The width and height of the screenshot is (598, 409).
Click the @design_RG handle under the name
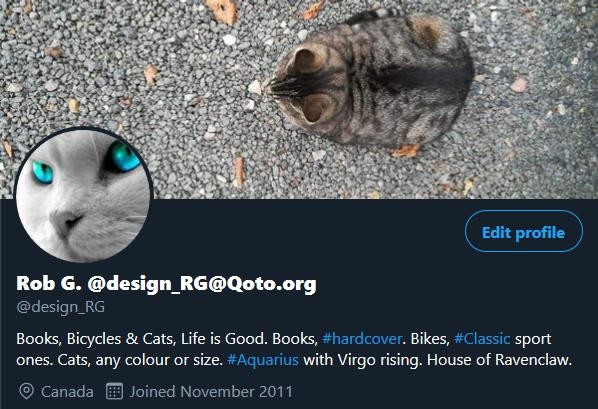(x=61, y=307)
